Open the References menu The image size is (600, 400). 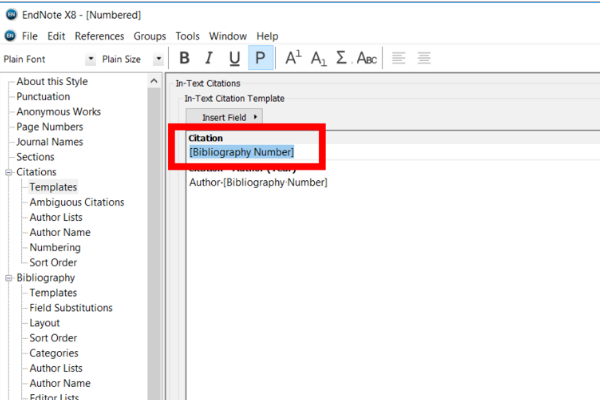point(99,36)
